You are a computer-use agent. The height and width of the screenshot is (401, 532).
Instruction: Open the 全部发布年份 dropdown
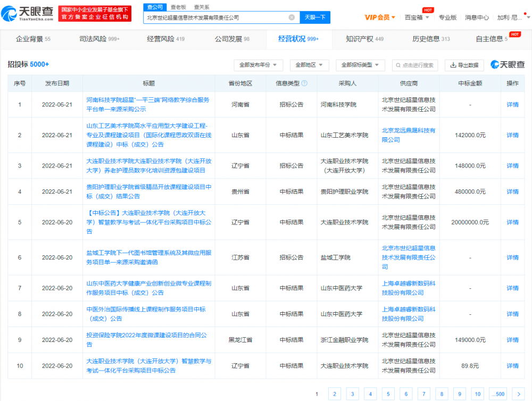click(x=258, y=65)
